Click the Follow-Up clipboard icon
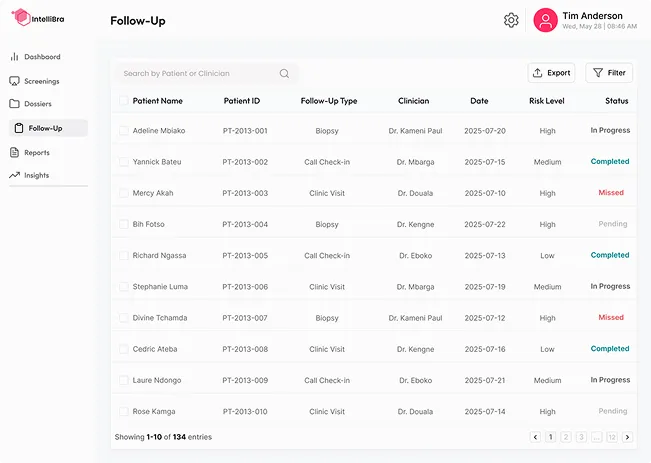The image size is (651, 463). coord(19,128)
